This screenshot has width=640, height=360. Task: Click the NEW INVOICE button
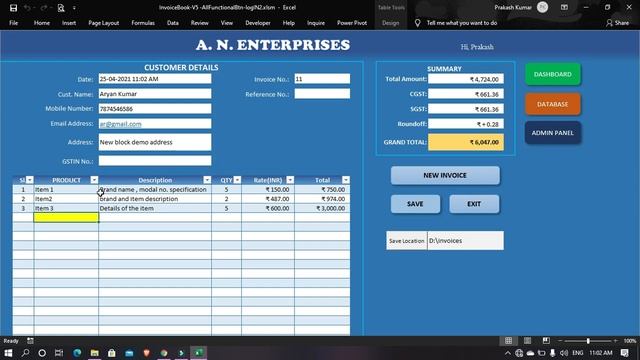[445, 175]
